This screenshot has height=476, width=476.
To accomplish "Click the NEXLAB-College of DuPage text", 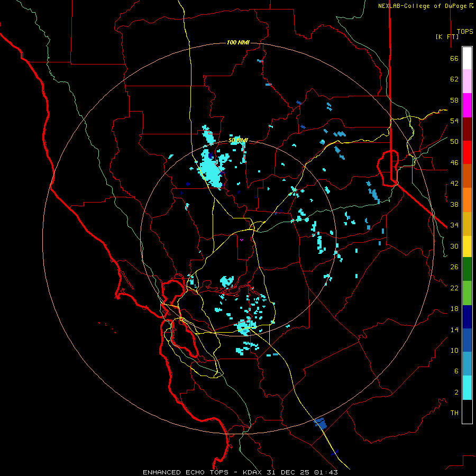I will [423, 6].
